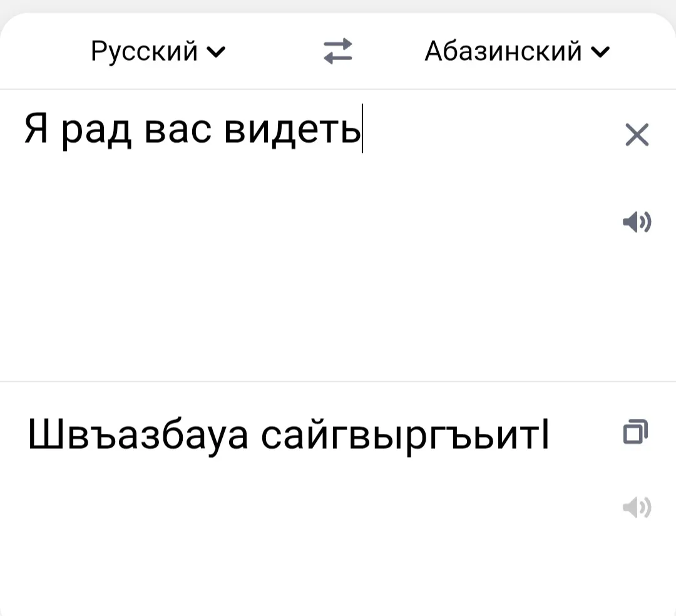This screenshot has height=616, width=676.
Task: Play audio of the Russian source text
Action: (x=637, y=222)
